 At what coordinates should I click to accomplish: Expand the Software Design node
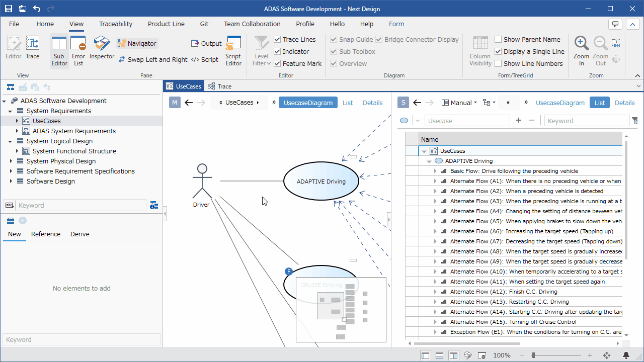[10, 182]
